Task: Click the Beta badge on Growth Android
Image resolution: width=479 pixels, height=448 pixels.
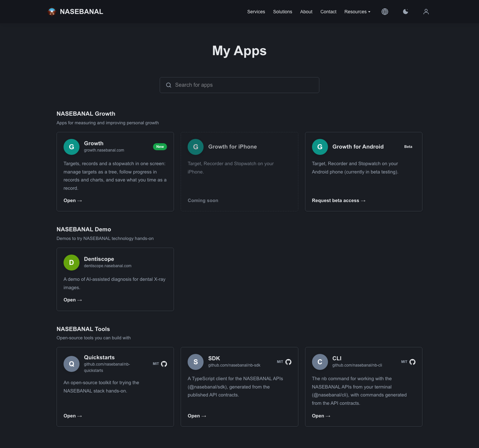Action: [x=408, y=147]
